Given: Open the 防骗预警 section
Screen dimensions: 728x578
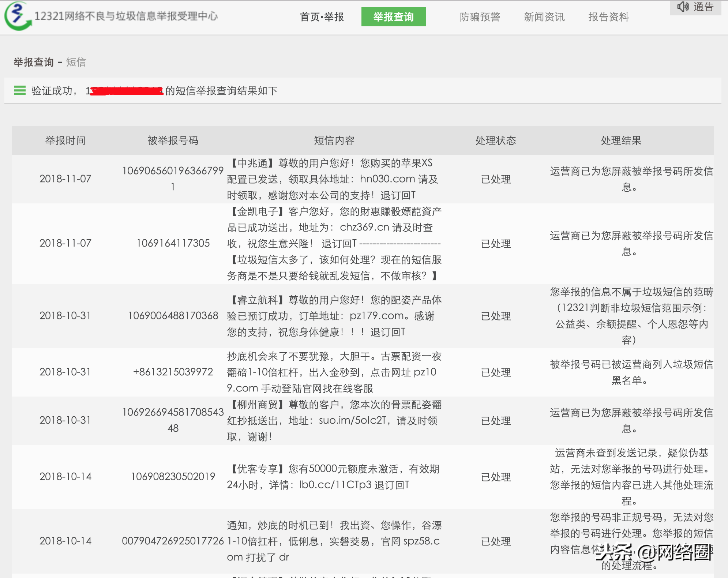Looking at the screenshot, I should [480, 17].
